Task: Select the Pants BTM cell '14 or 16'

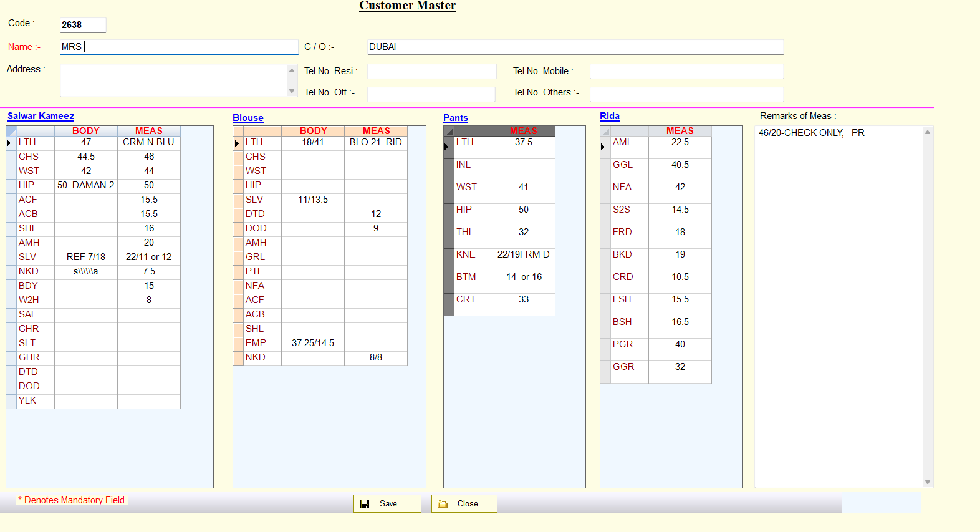Action: (x=524, y=283)
